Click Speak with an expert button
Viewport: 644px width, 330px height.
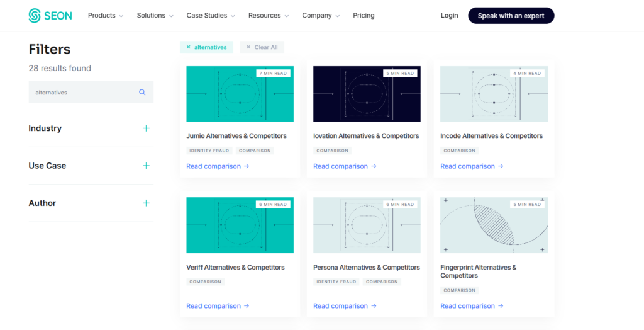(511, 16)
